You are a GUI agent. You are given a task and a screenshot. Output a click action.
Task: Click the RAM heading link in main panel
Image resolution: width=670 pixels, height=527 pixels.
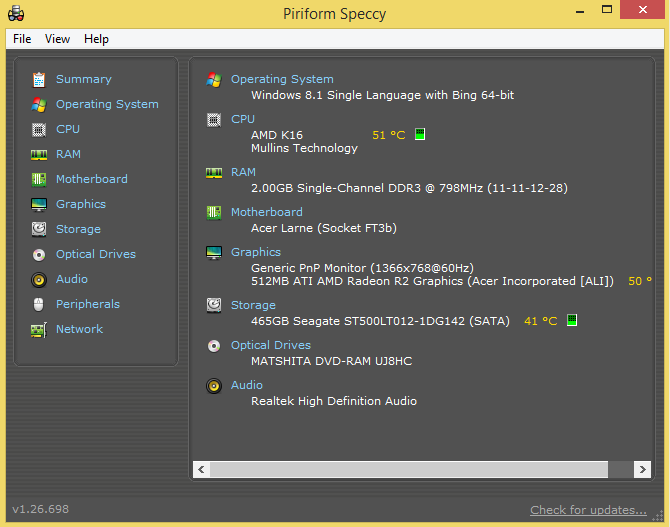[243, 172]
